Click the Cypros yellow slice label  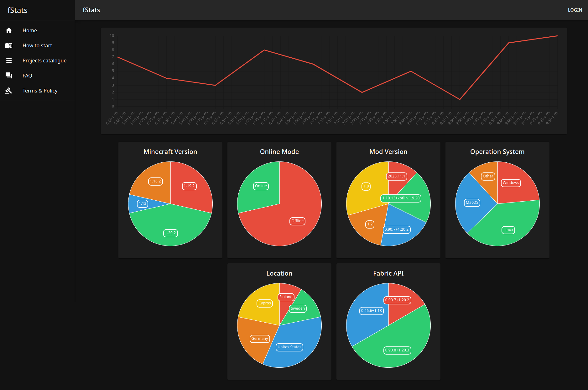pos(264,303)
